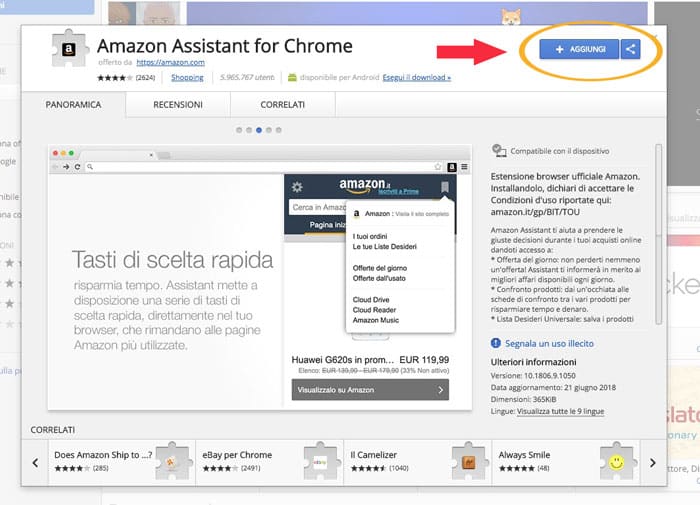Click the Does Amazon Ship to puzzle icon
Image resolution: width=700 pixels, height=505 pixels.
(172, 462)
